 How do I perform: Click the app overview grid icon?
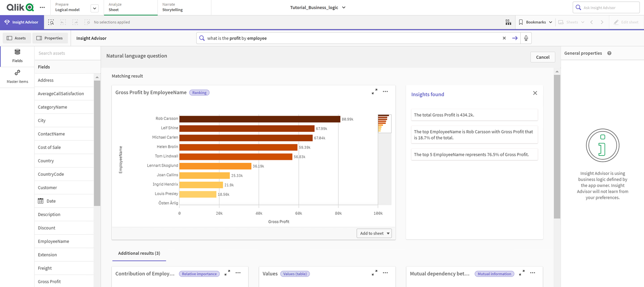click(508, 22)
